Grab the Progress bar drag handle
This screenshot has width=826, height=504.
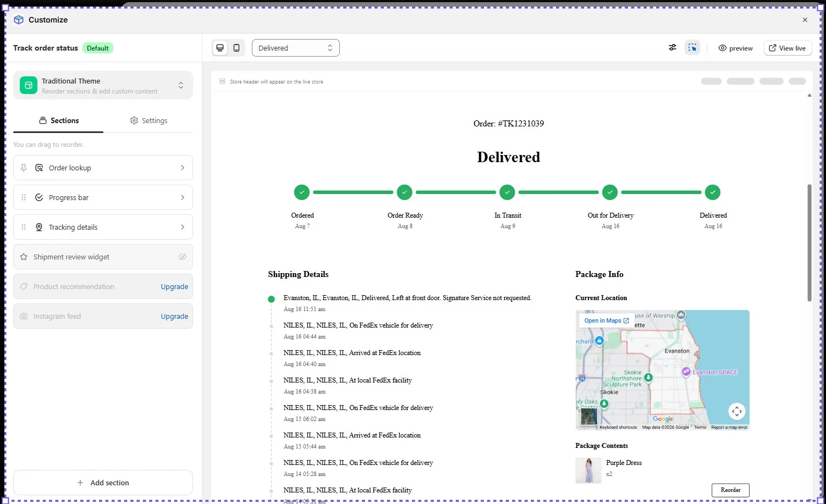[24, 197]
